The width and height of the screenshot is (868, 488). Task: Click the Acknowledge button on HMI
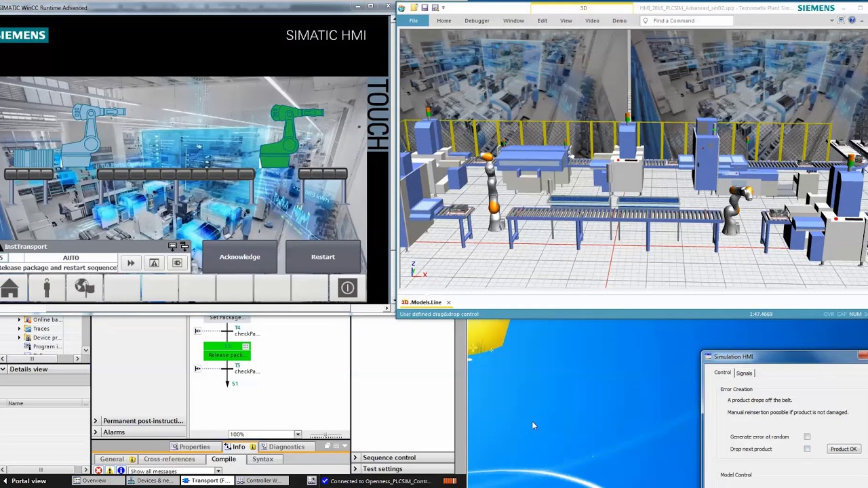click(x=239, y=257)
